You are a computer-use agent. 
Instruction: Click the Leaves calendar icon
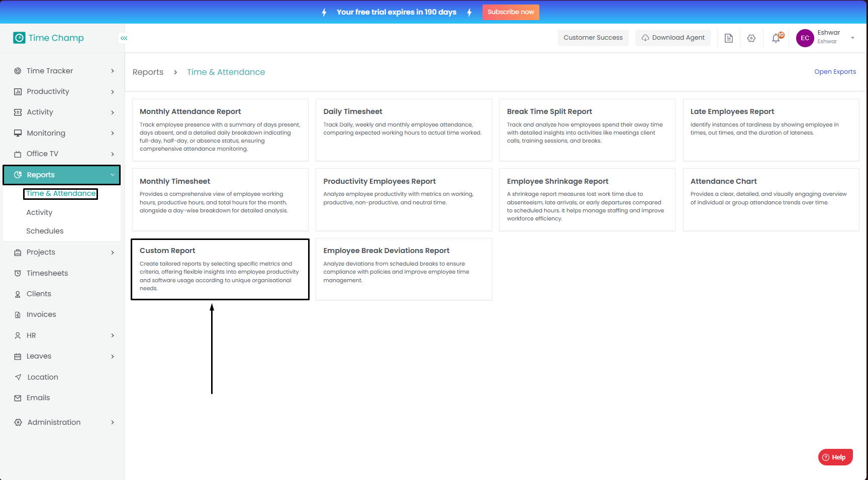18,356
